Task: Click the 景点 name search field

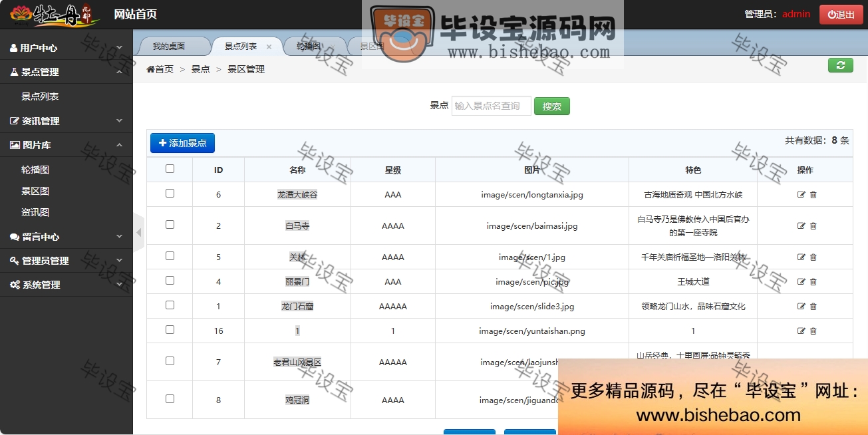Action: point(492,106)
